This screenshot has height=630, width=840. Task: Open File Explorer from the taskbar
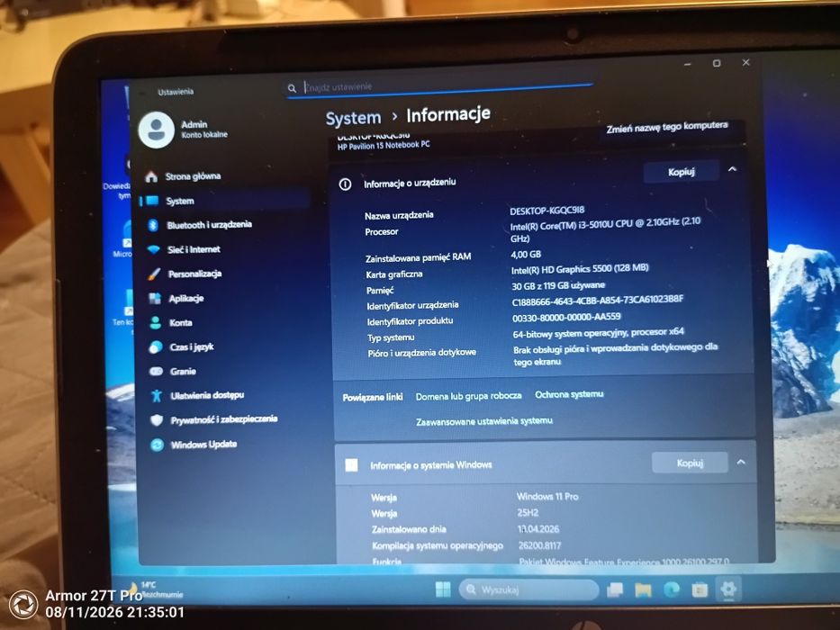coord(643,589)
